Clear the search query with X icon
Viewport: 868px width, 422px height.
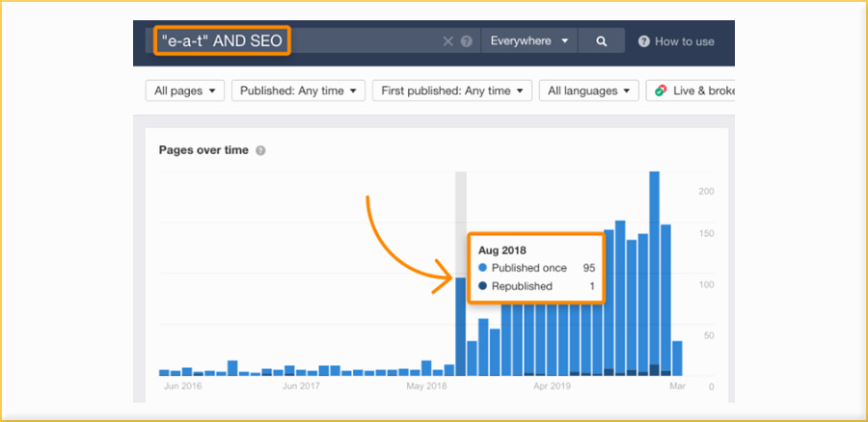click(448, 41)
